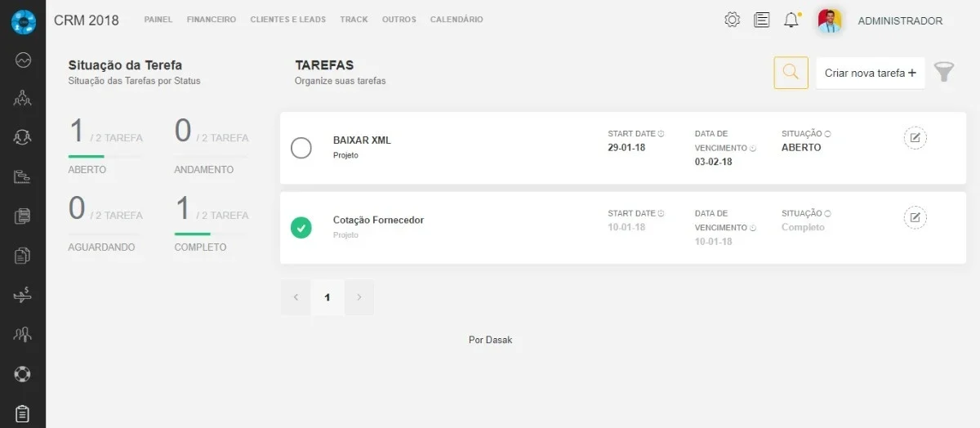Open the organization hierarchy sidebar icon
Viewport: 980px width, 428px height.
tap(23, 99)
